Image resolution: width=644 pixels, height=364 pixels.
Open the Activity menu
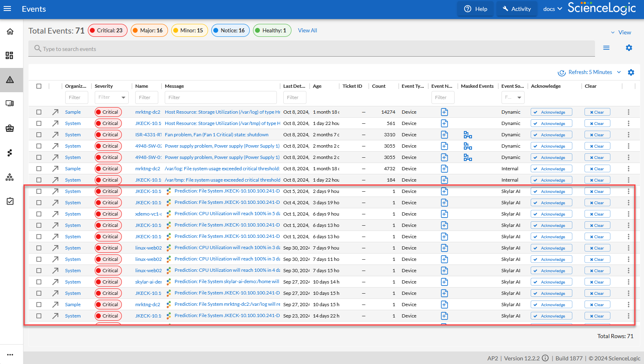[517, 9]
